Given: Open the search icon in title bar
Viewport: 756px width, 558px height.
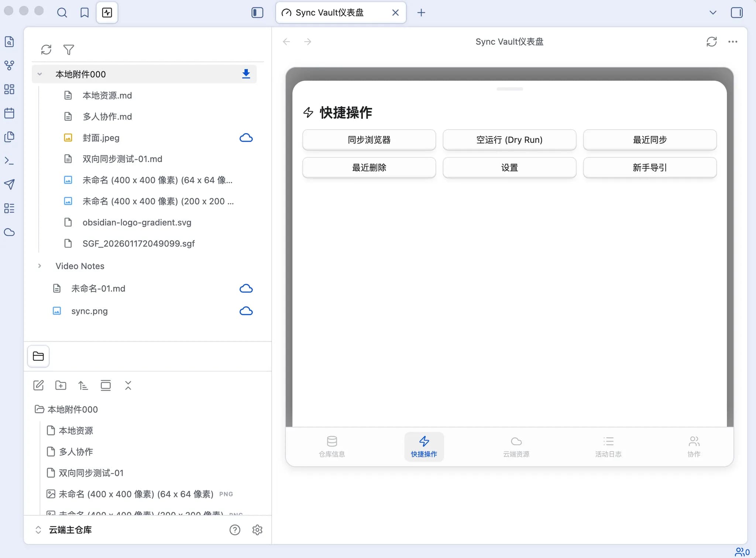Looking at the screenshot, I should [62, 13].
